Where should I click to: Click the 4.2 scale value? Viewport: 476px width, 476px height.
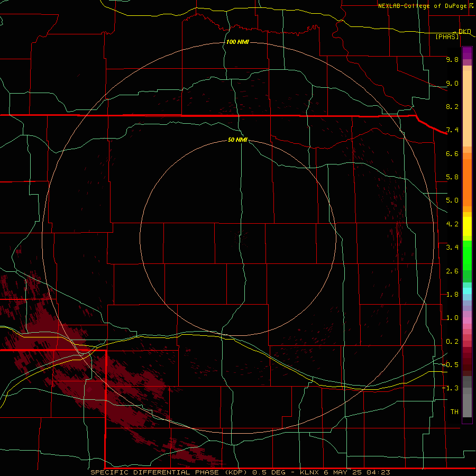pos(452,224)
